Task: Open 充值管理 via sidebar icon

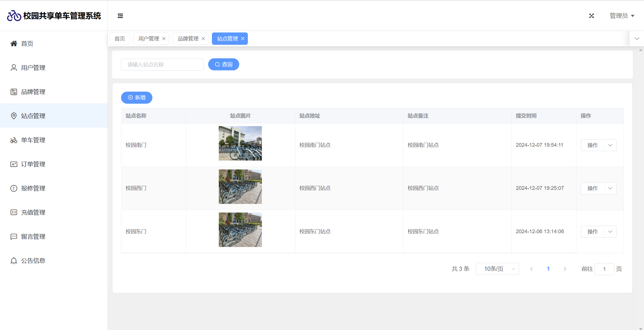Action: tap(14, 213)
